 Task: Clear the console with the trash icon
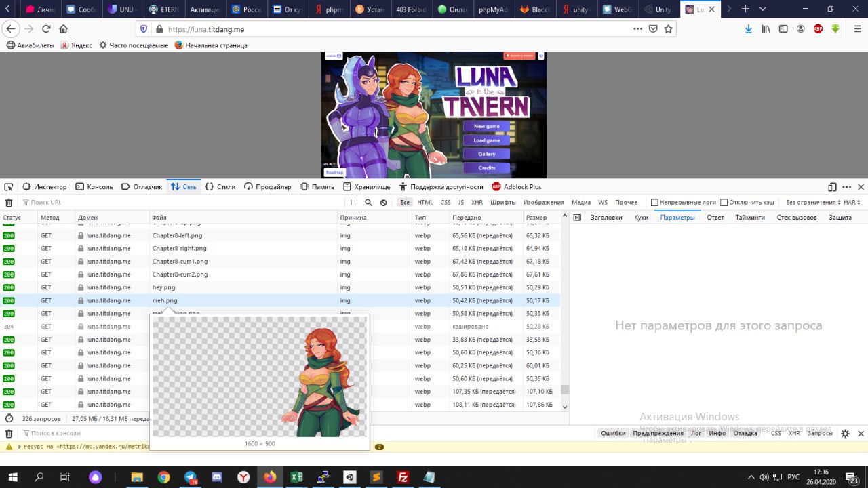9,434
